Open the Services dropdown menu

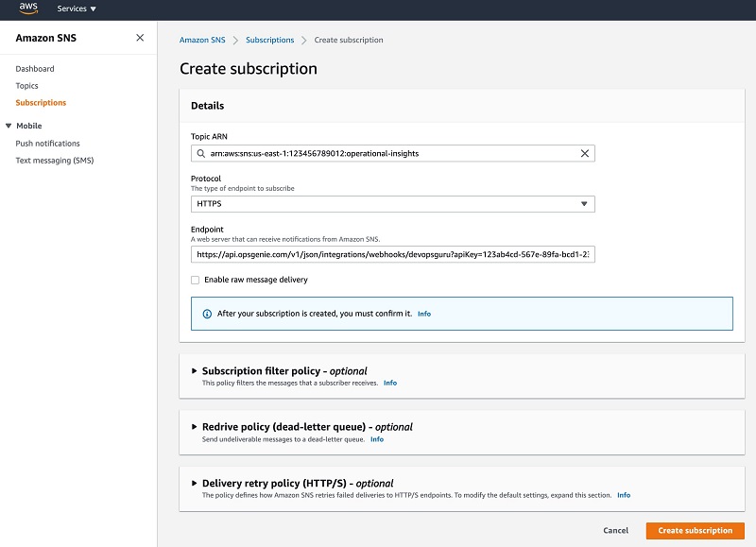point(77,9)
